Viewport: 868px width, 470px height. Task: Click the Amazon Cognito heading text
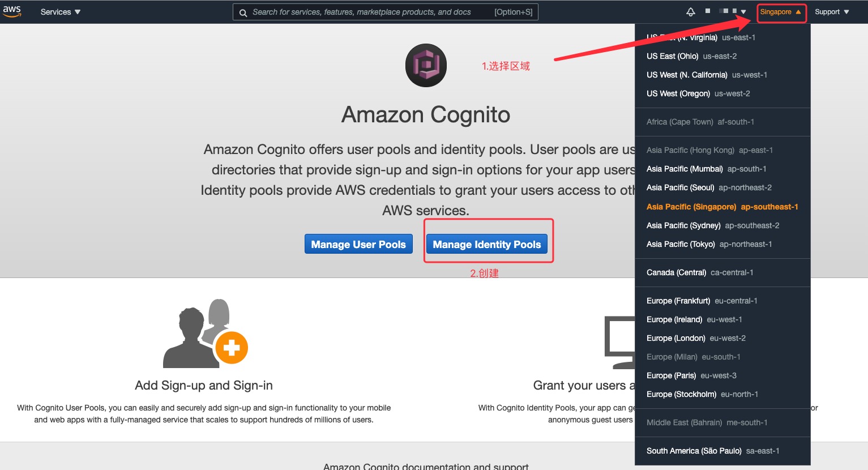426,115
